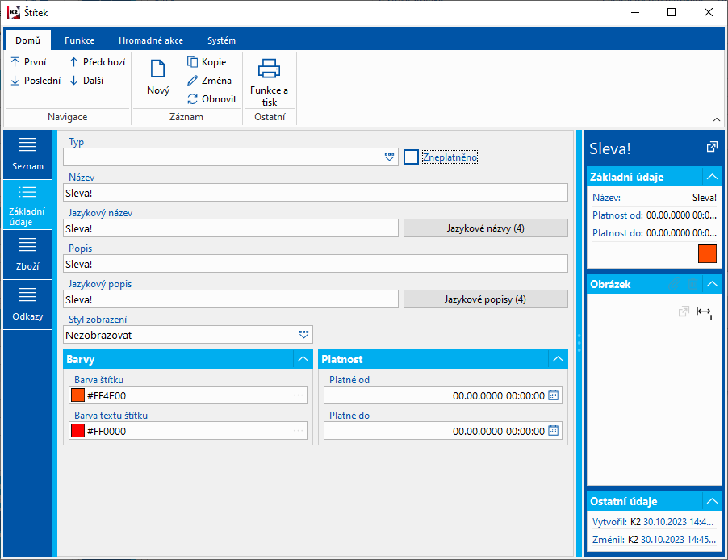The height and width of the screenshot is (560, 728).
Task: Collapse the Platnost section
Action: (559, 359)
